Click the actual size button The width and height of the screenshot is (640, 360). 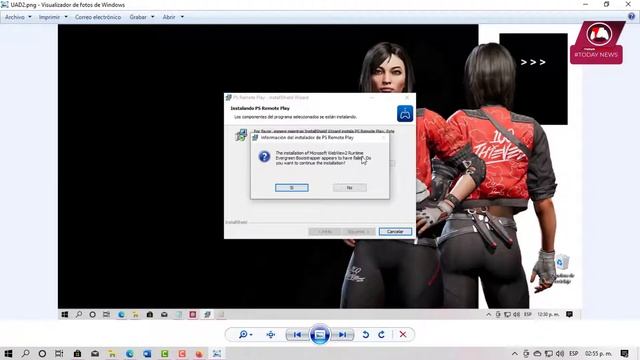(x=271, y=335)
